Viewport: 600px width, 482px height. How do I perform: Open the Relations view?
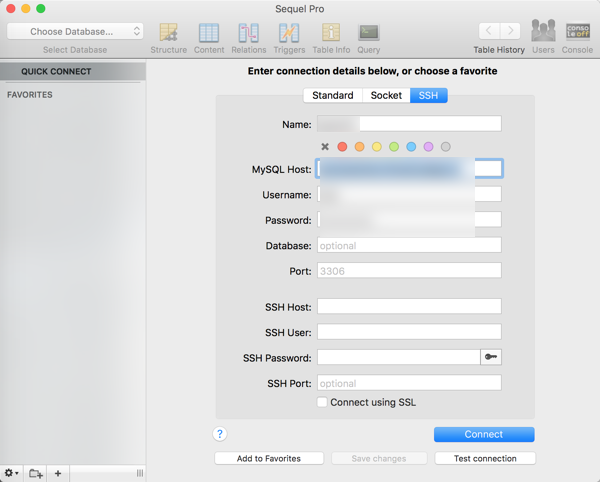[249, 38]
